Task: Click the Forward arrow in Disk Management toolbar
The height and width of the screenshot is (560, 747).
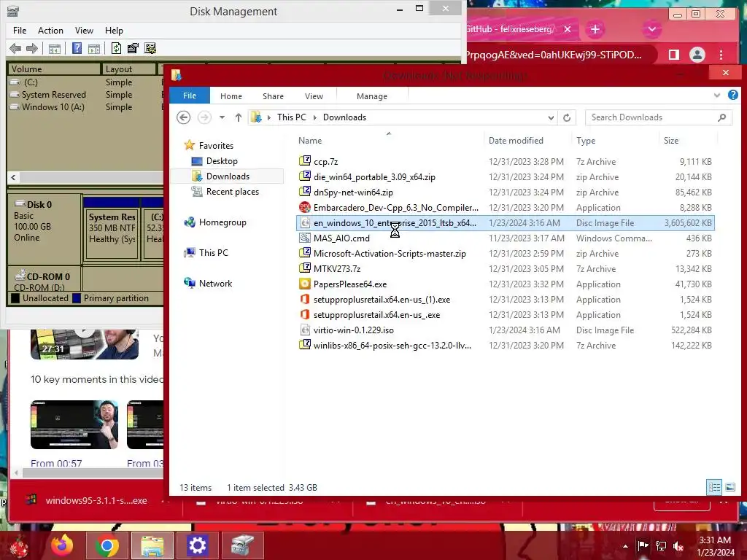Action: [32, 48]
